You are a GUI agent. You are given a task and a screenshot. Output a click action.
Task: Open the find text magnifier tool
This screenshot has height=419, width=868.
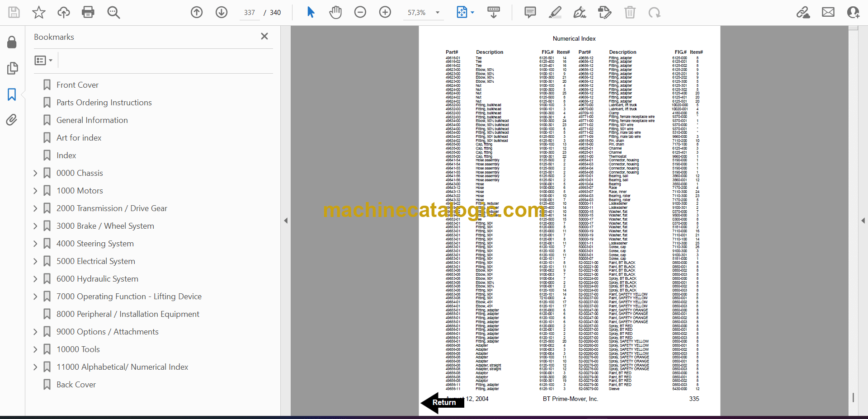pos(113,12)
